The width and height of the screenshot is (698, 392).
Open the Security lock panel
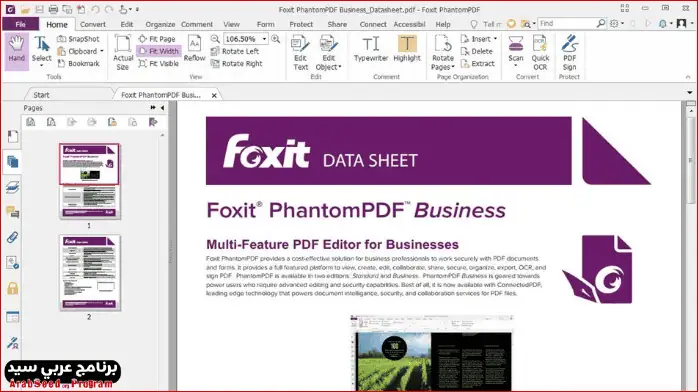pos(12,288)
